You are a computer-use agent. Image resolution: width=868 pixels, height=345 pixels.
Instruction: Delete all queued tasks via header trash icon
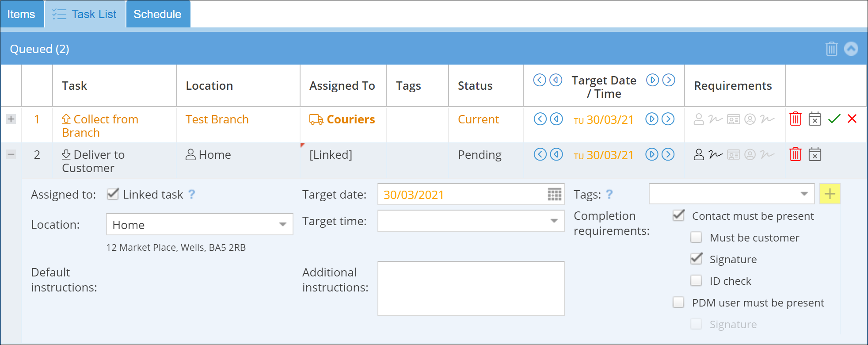pos(831,49)
